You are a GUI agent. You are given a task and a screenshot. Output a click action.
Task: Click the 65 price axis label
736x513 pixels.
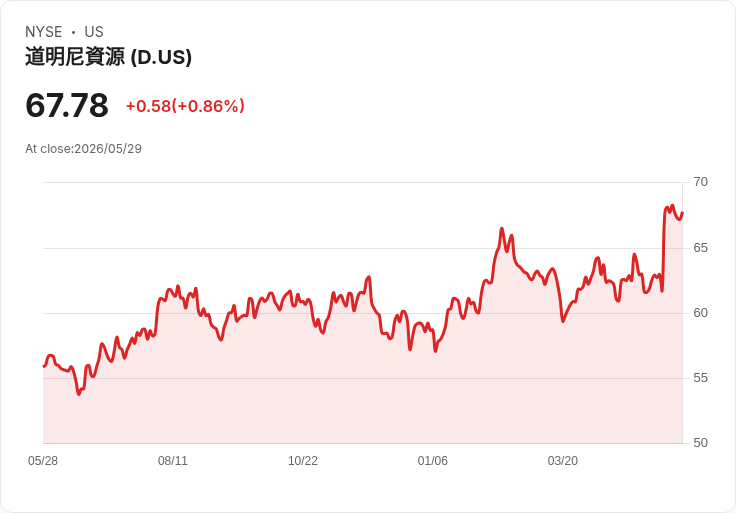coord(700,248)
